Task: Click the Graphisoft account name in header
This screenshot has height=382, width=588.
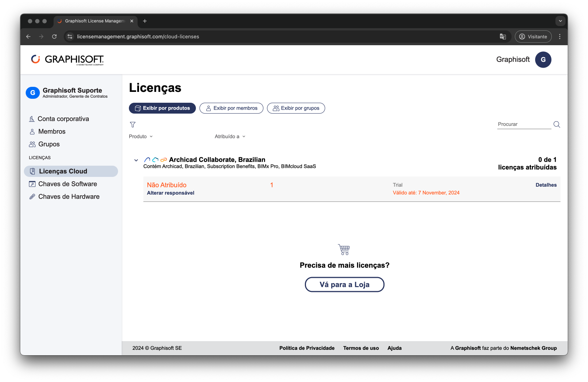Action: pos(513,59)
